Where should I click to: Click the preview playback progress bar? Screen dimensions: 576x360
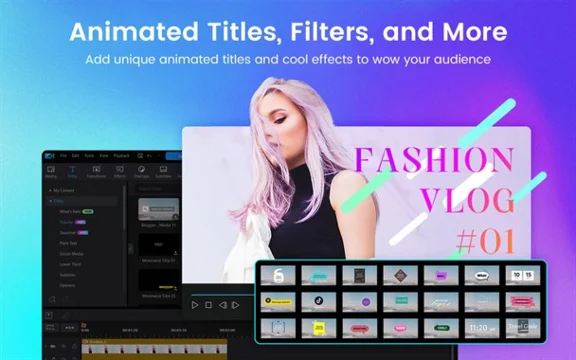[223, 295]
